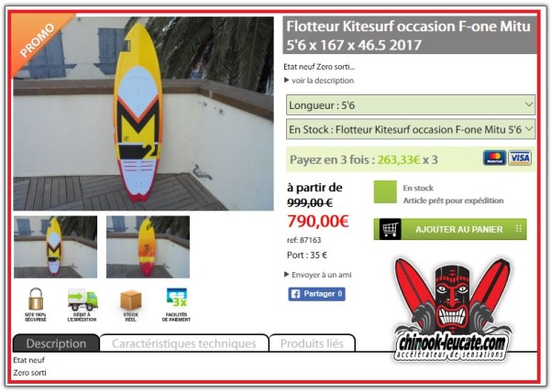Viewport: 551px width, 392px height.
Task: Click the green En stock swatch
Action: 385,192
